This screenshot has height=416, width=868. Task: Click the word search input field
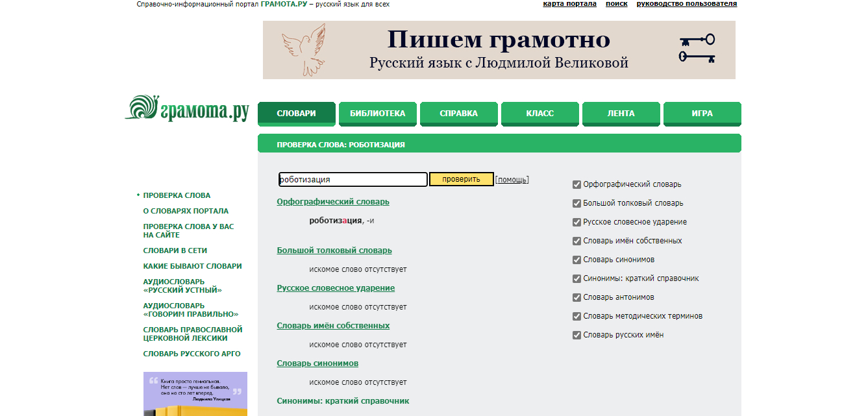353,180
